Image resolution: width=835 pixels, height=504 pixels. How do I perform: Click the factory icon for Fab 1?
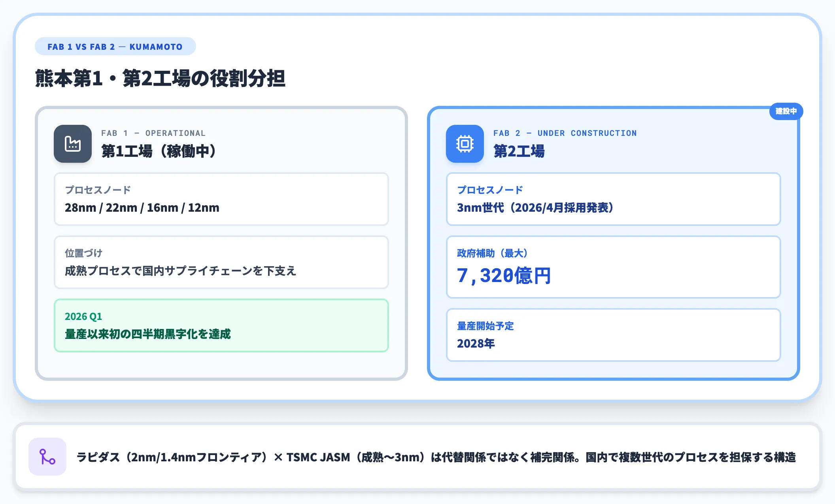coord(73,144)
